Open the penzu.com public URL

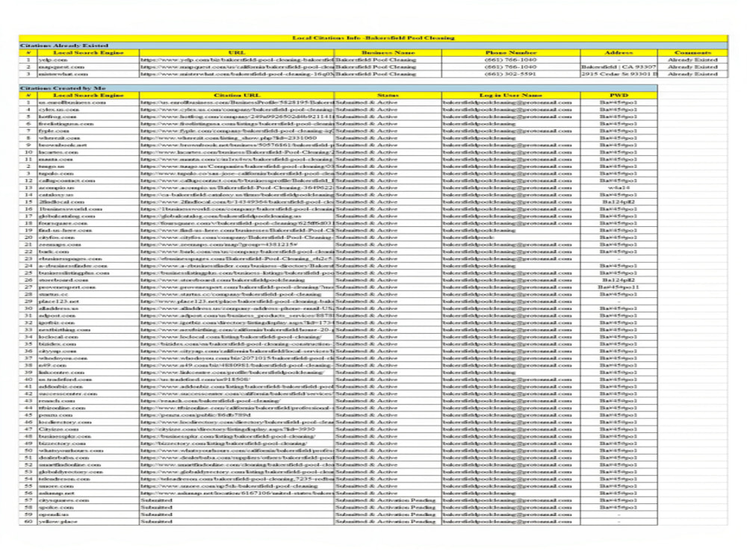tap(237, 415)
